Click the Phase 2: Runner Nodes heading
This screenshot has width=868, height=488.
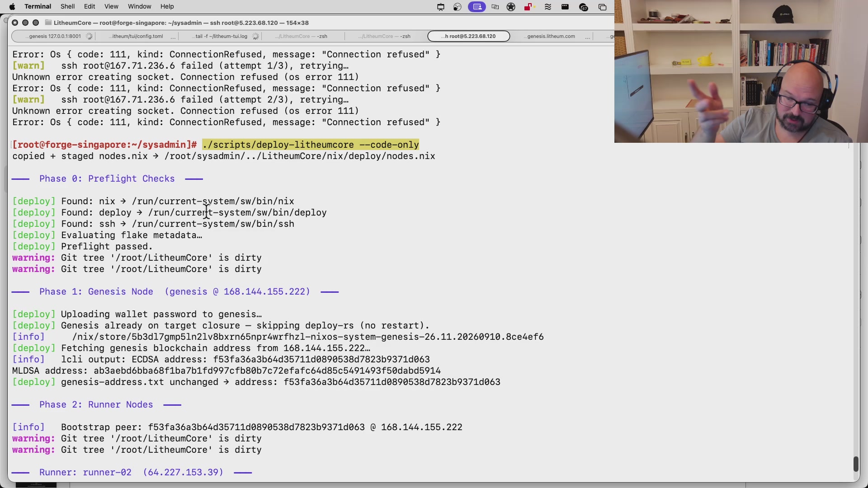(x=96, y=404)
